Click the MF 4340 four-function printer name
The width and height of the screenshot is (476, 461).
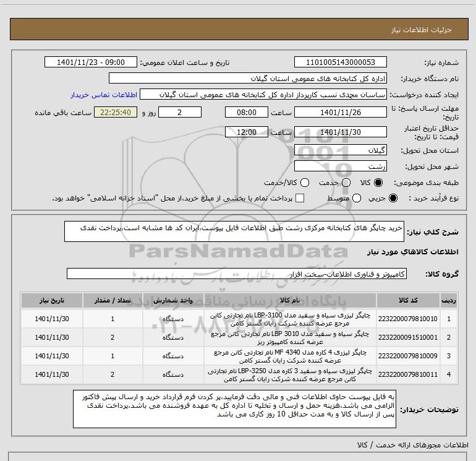click(x=290, y=356)
